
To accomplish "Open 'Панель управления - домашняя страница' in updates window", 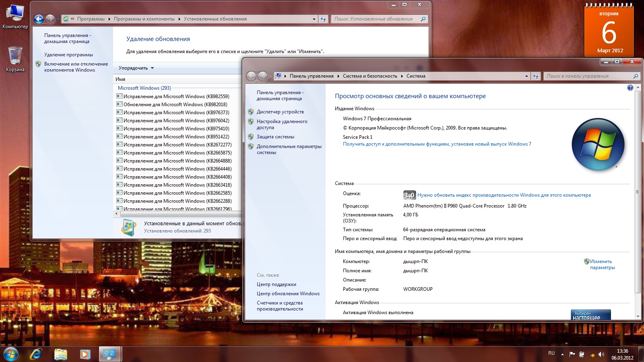I will (x=68, y=38).
